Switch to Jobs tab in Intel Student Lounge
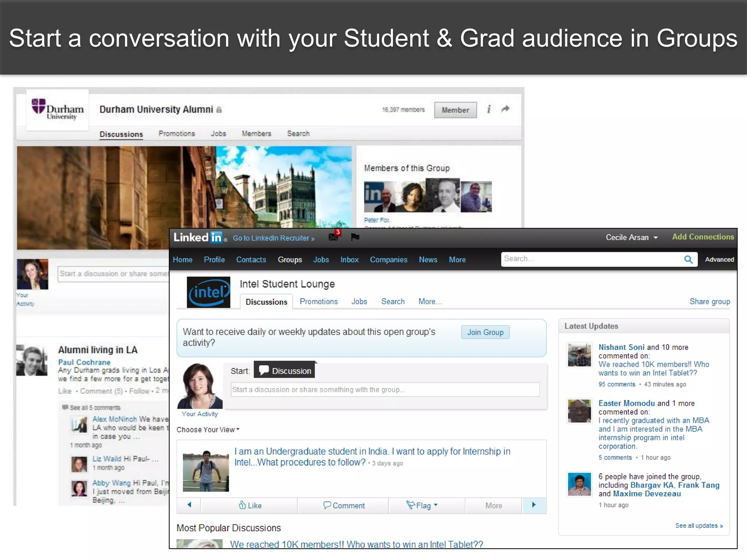Image resolution: width=747 pixels, height=560 pixels. pyautogui.click(x=359, y=302)
